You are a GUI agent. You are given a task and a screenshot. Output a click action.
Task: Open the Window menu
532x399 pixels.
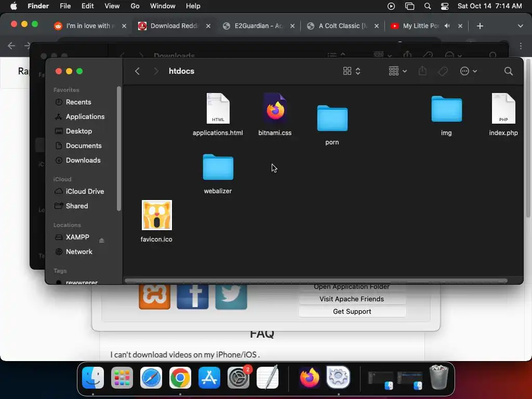(163, 6)
